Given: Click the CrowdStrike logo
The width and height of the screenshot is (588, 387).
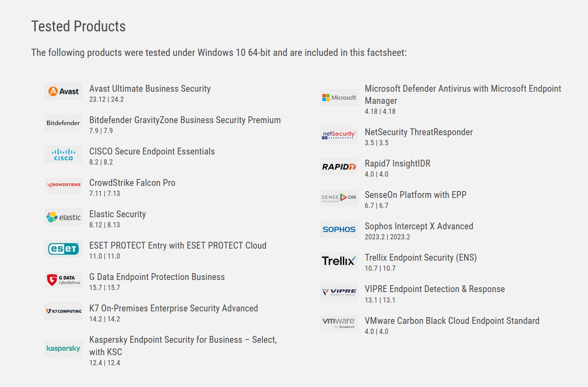Looking at the screenshot, I should click(64, 185).
